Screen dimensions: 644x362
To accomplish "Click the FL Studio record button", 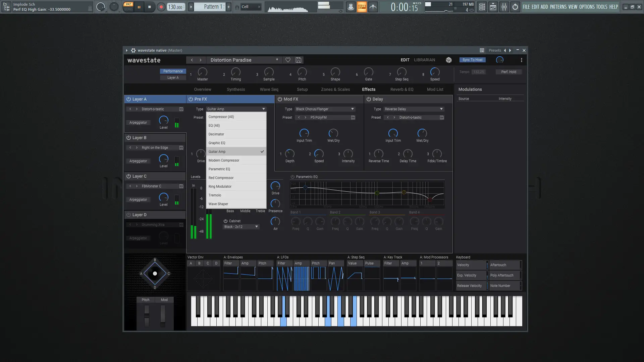I will pos(161,7).
